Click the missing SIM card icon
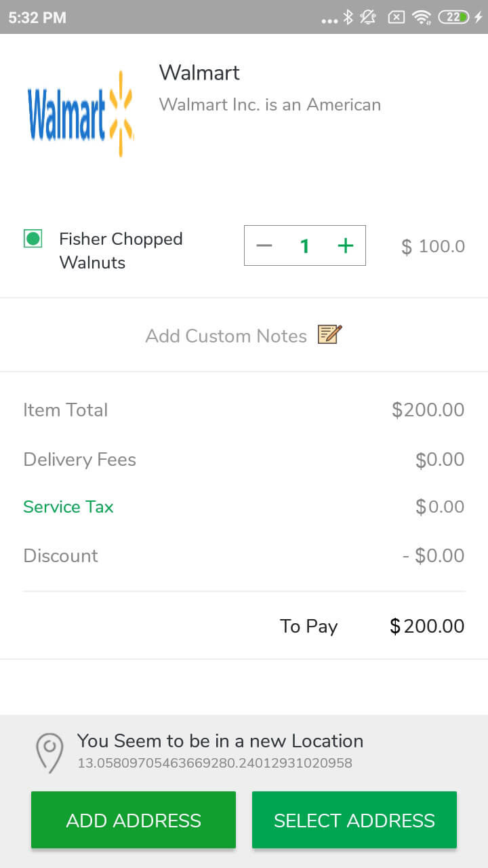 [x=396, y=17]
